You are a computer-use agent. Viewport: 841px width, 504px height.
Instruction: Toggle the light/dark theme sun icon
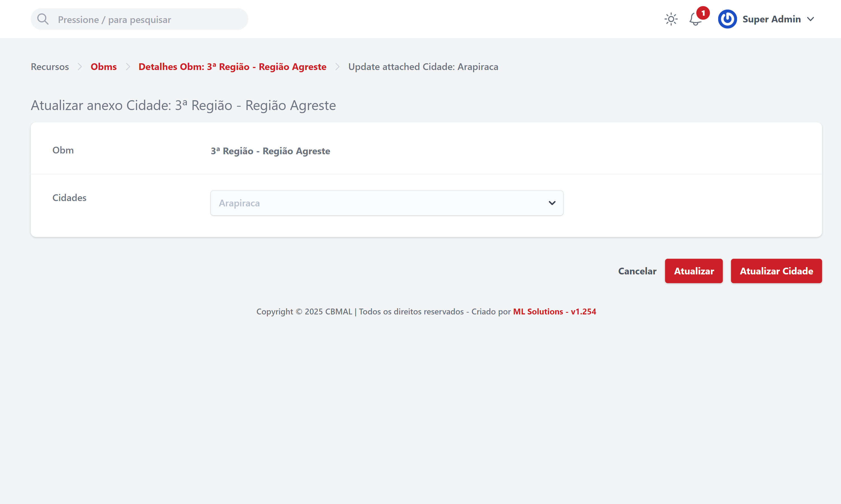pyautogui.click(x=671, y=19)
